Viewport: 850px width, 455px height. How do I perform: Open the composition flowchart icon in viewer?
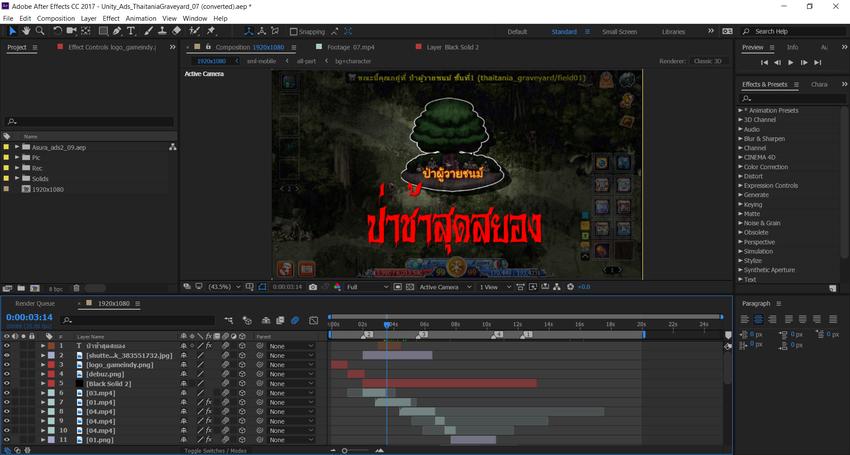[557, 287]
